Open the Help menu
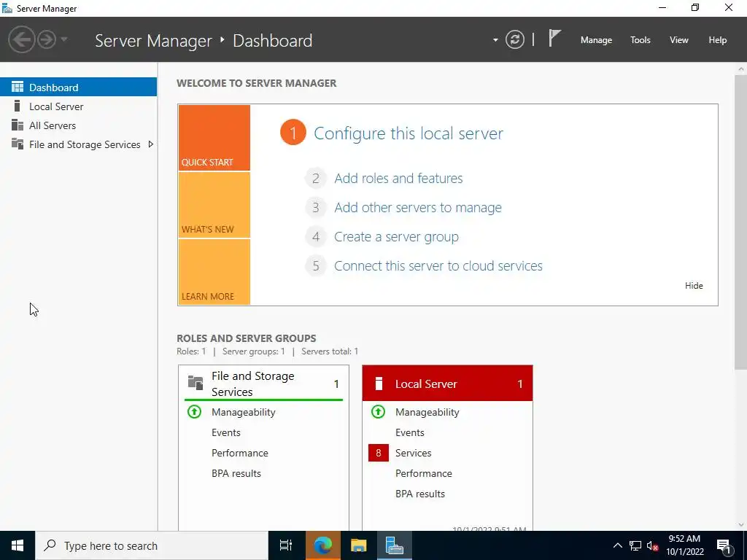The height and width of the screenshot is (560, 747). point(718,40)
